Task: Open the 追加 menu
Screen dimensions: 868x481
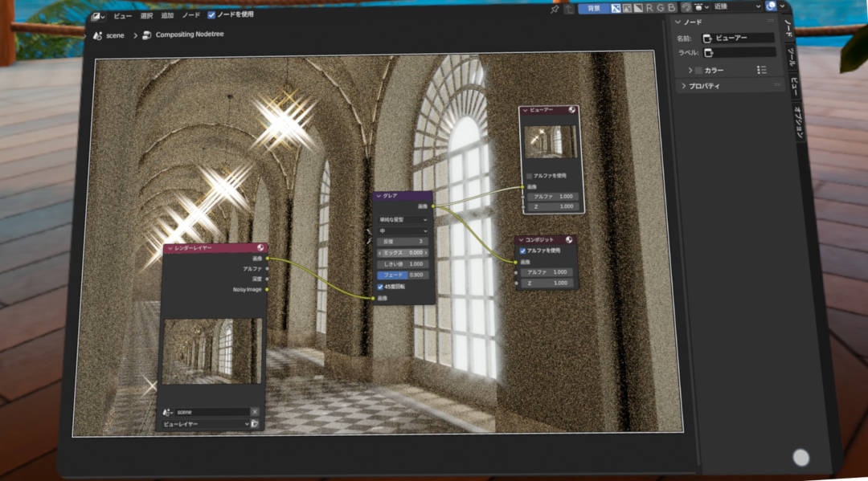Action: click(x=167, y=15)
